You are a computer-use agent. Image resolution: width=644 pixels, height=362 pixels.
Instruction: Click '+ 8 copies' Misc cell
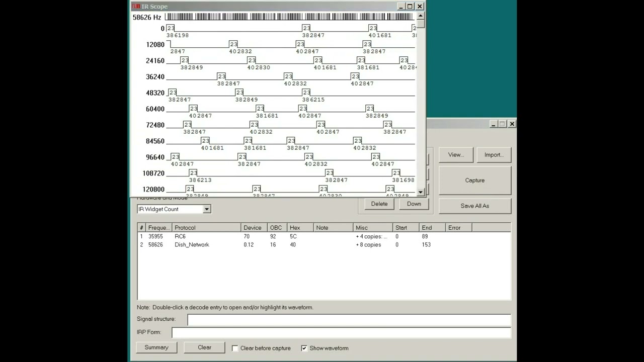[x=368, y=245]
